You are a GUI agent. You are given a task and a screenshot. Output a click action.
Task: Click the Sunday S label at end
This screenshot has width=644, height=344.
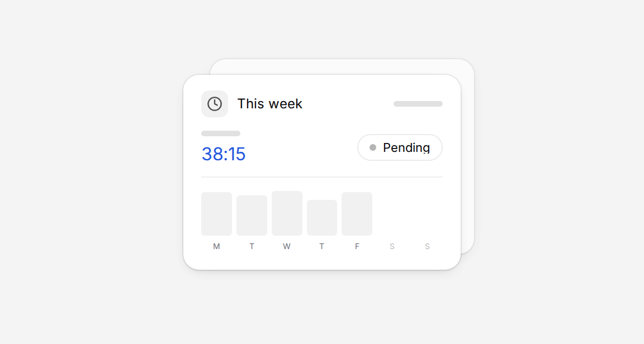click(x=427, y=246)
